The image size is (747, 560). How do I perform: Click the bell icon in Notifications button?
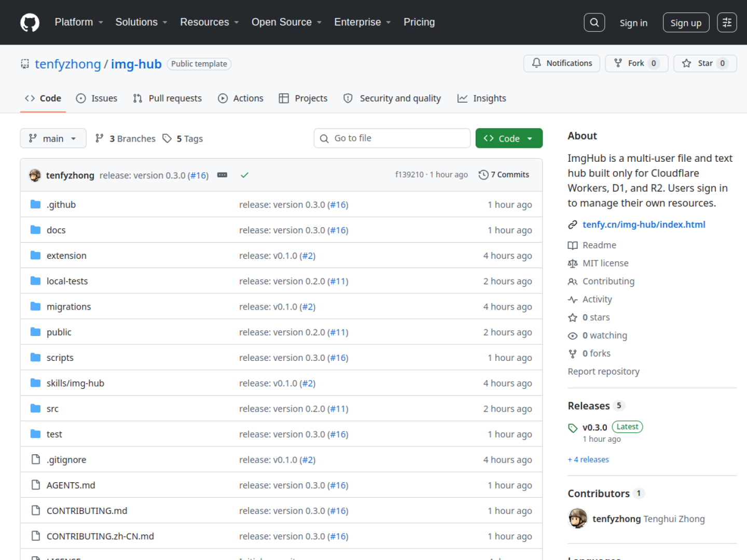click(x=536, y=63)
